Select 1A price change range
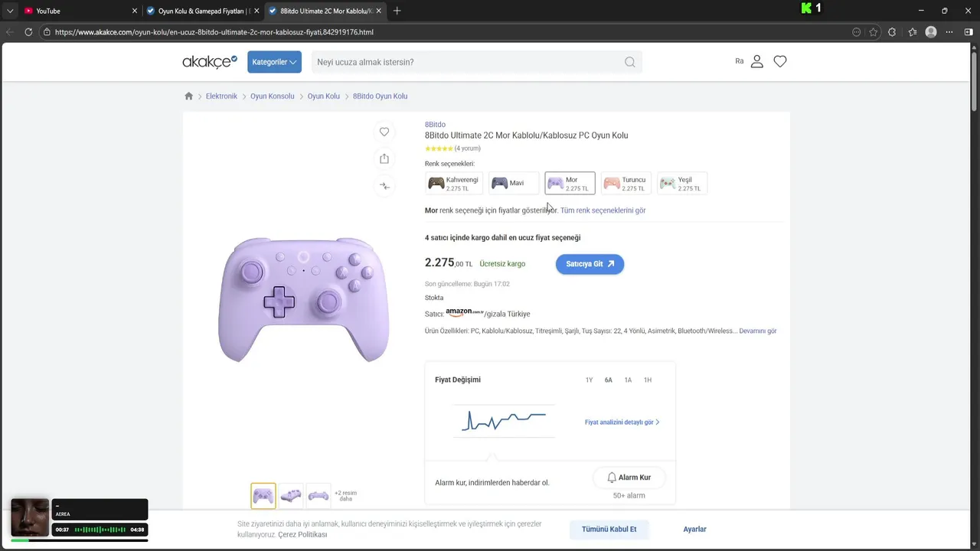This screenshot has height=551, width=980. (628, 380)
